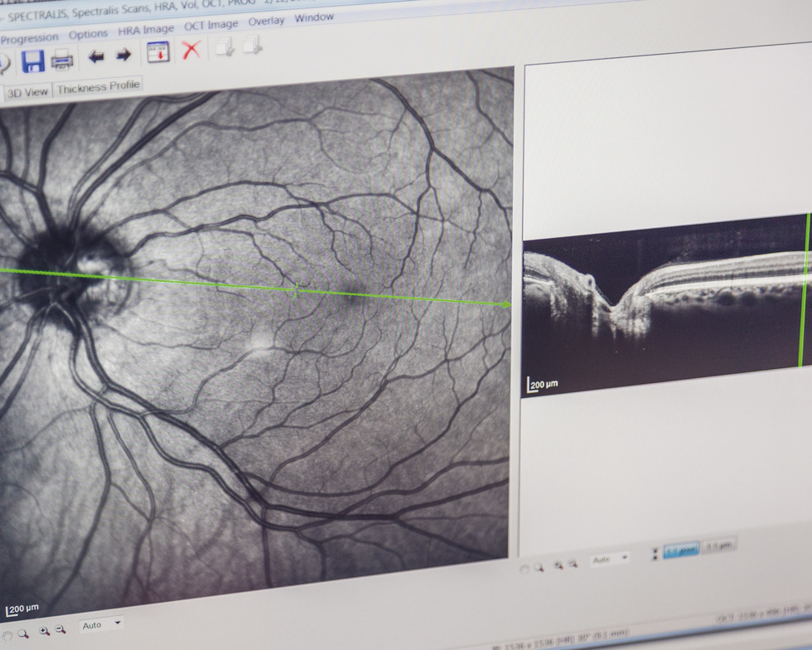Open the OCT Image menu

[210, 25]
